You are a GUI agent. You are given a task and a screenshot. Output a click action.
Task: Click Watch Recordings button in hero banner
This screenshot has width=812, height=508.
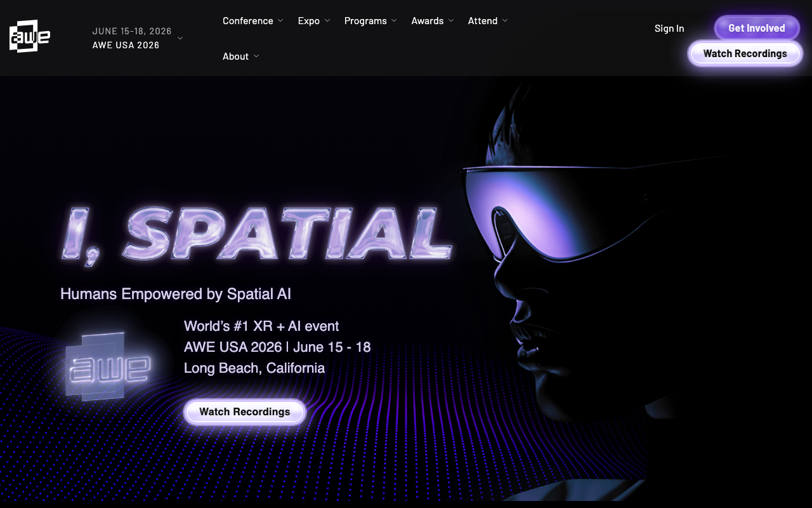coord(245,411)
